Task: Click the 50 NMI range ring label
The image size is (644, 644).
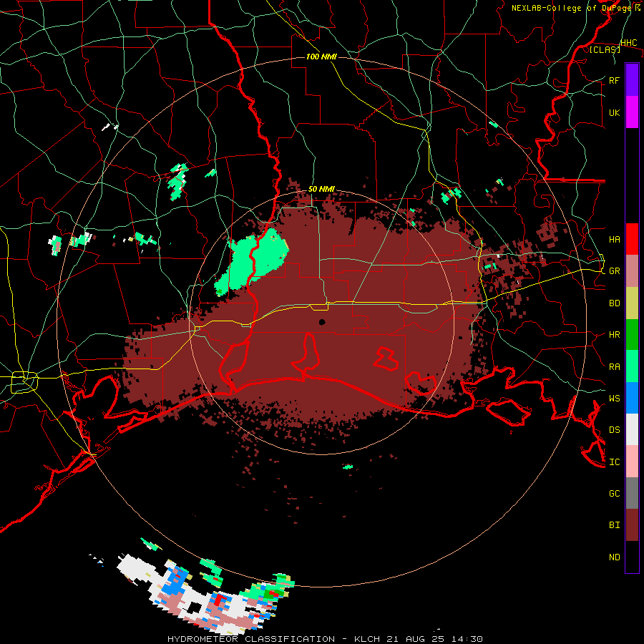Action: 321,189
